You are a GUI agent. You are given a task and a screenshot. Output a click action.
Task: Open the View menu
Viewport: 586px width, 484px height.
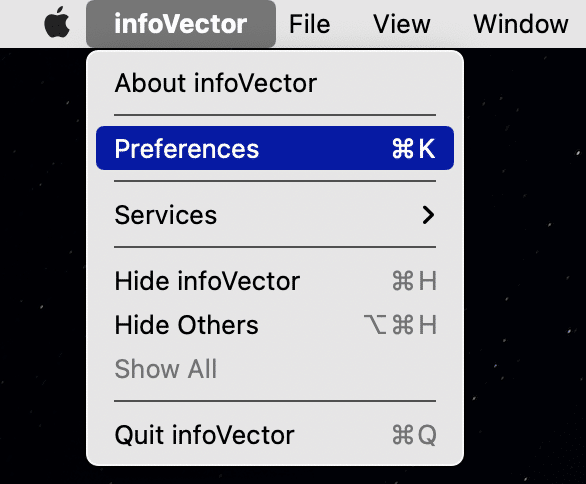[x=402, y=24]
